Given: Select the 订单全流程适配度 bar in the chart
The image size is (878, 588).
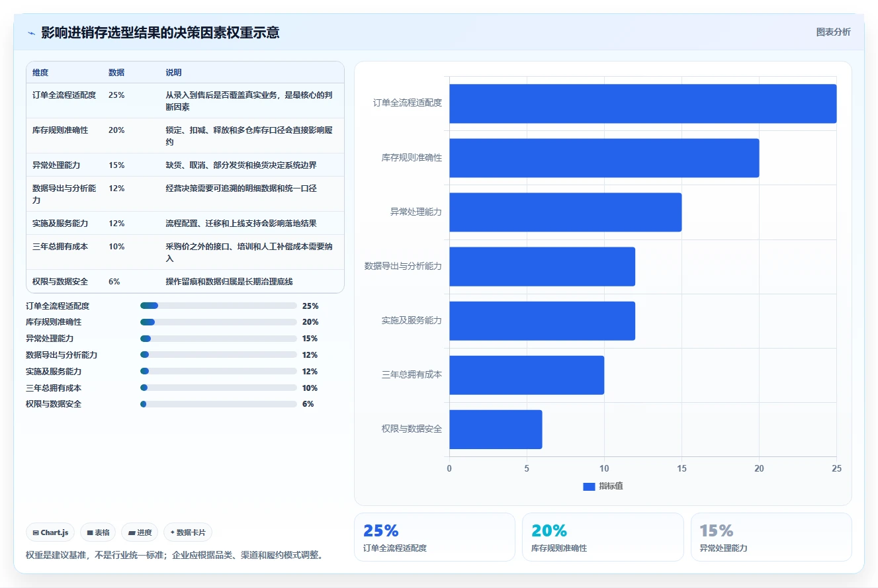Looking at the screenshot, I should pos(643,104).
